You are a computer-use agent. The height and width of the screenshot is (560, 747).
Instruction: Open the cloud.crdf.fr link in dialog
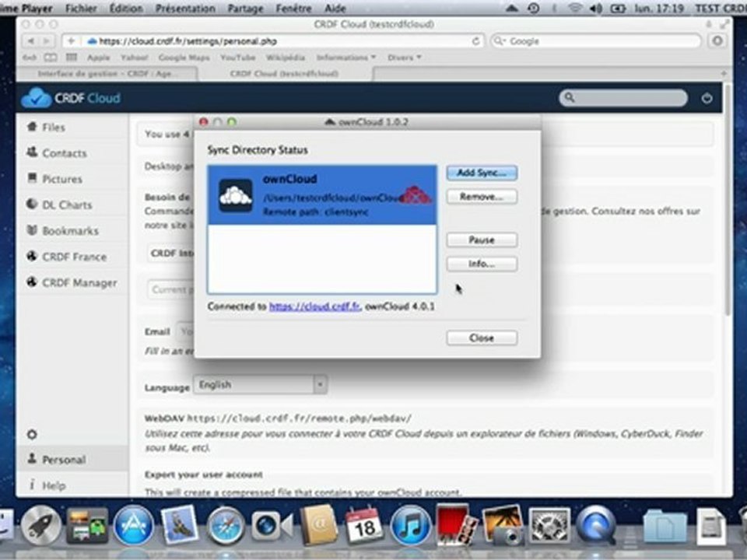click(x=314, y=306)
